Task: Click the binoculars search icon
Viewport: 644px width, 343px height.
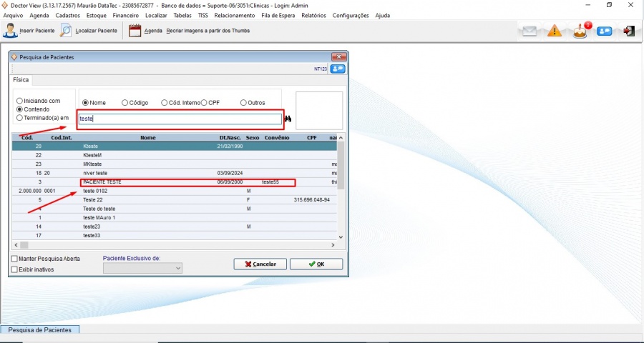Action: (x=288, y=119)
